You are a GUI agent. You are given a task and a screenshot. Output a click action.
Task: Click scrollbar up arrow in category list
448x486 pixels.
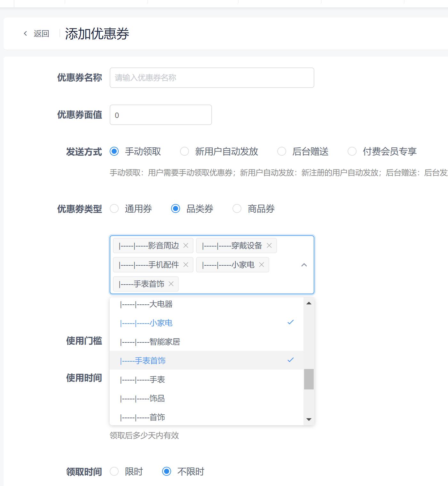[x=309, y=303]
